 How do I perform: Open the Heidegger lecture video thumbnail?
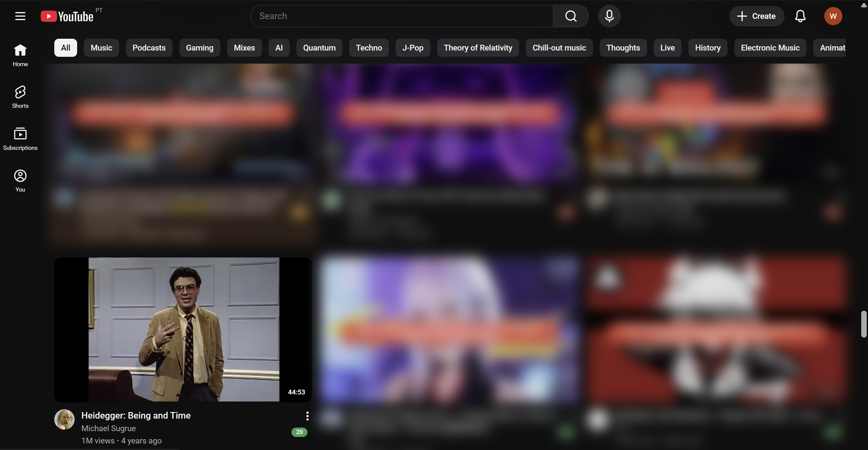tap(183, 329)
